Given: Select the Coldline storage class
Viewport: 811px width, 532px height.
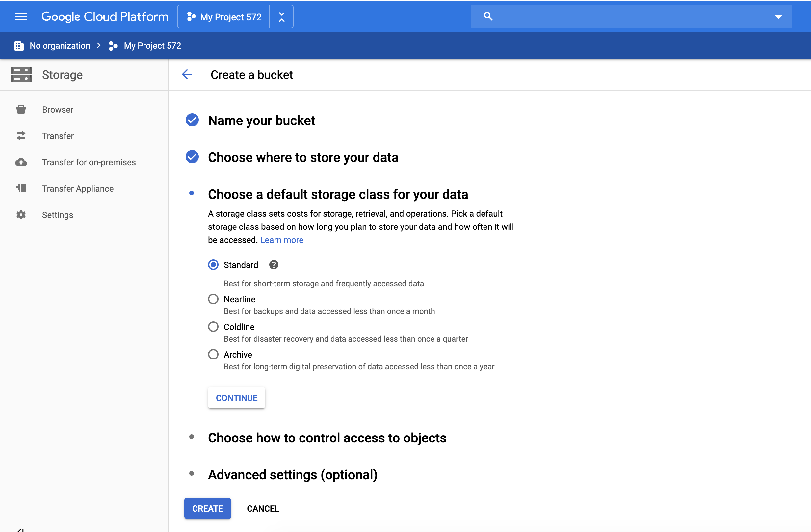Looking at the screenshot, I should tap(213, 327).
